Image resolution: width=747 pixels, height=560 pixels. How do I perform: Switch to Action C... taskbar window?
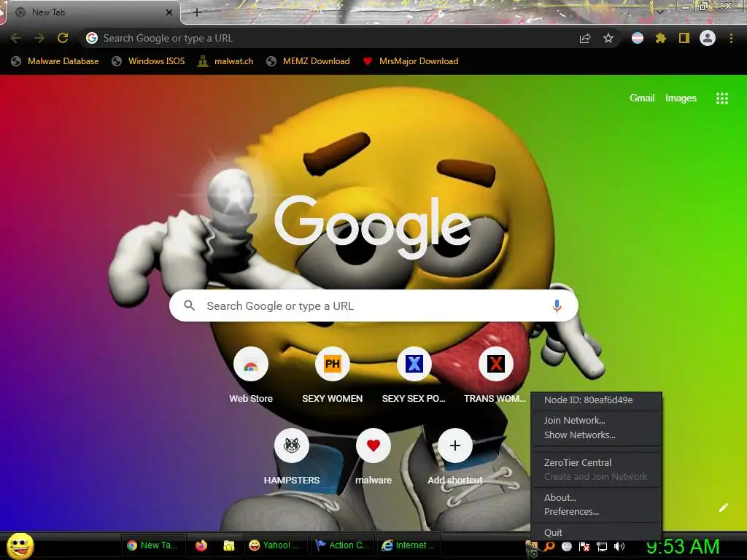coord(343,545)
